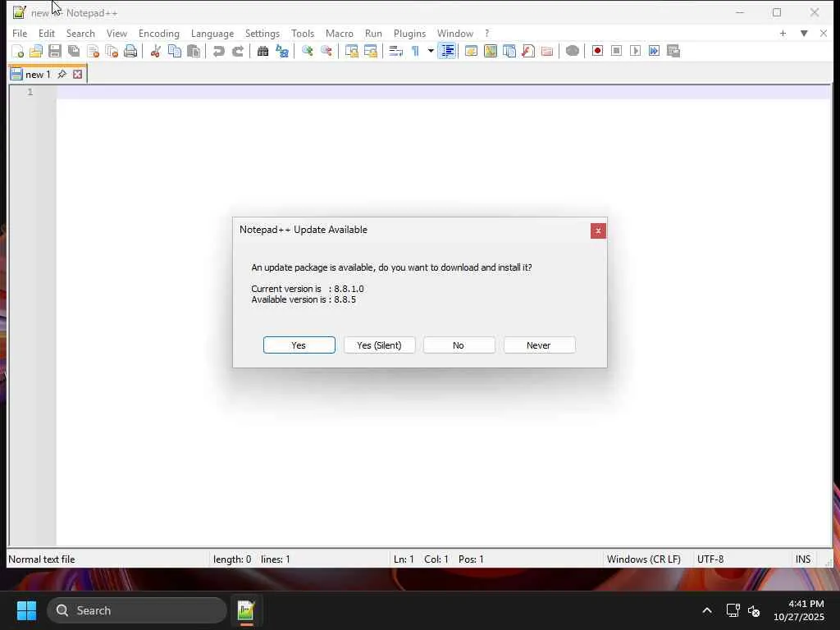Click the Windows Start button

[x=26, y=610]
